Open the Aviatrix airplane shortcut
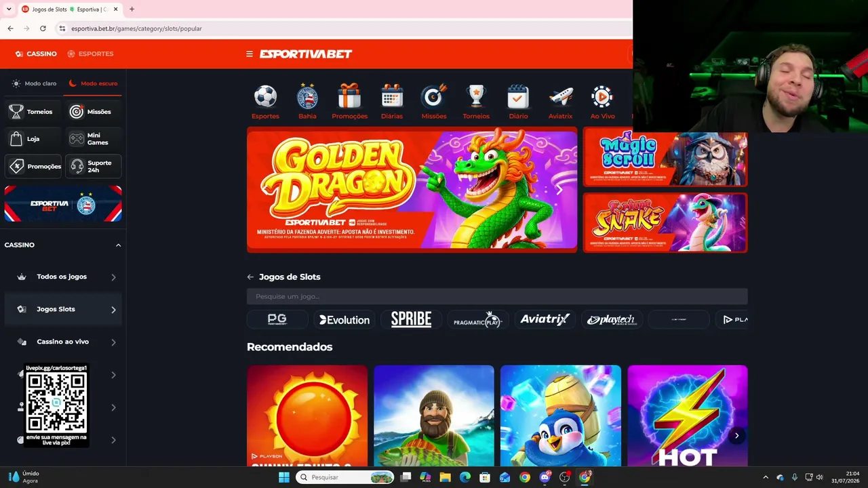 coord(560,102)
